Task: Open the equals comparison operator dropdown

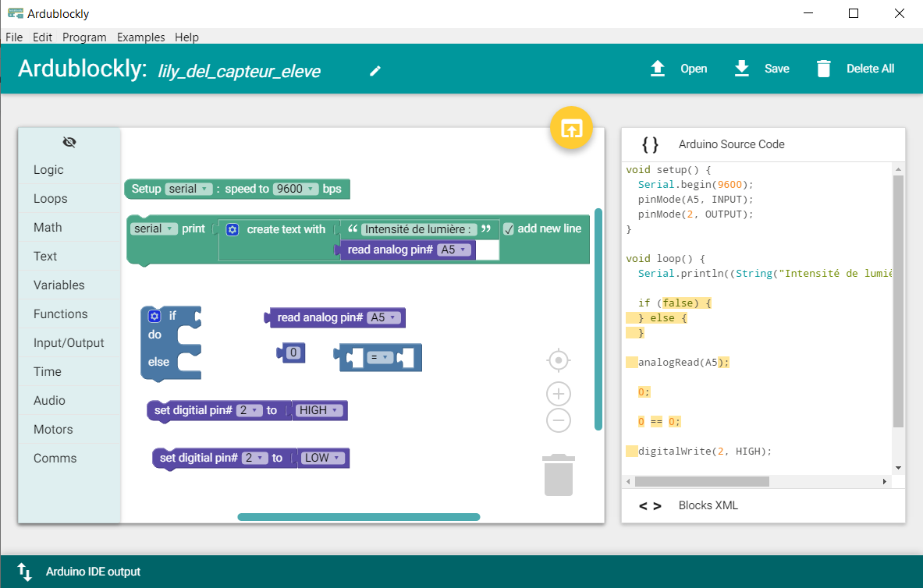Action: [379, 357]
